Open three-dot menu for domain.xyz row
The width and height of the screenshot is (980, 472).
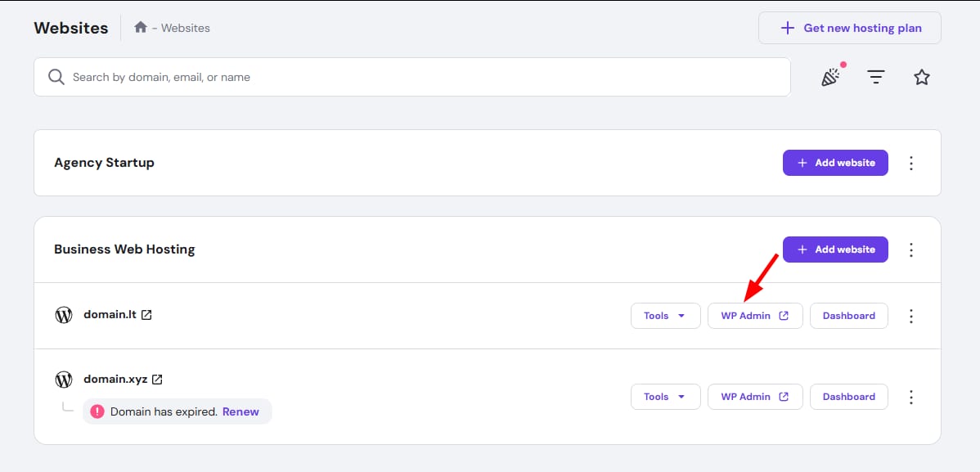click(911, 397)
